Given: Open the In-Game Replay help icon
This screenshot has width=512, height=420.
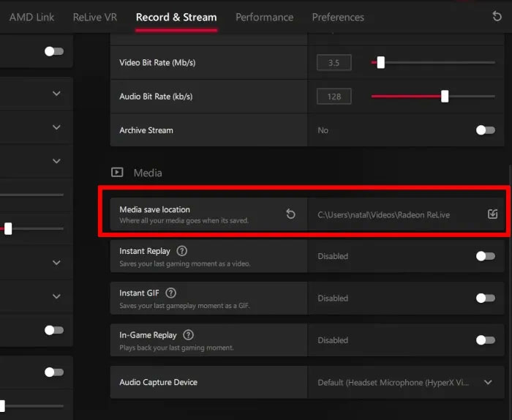Looking at the screenshot, I should pos(189,335).
